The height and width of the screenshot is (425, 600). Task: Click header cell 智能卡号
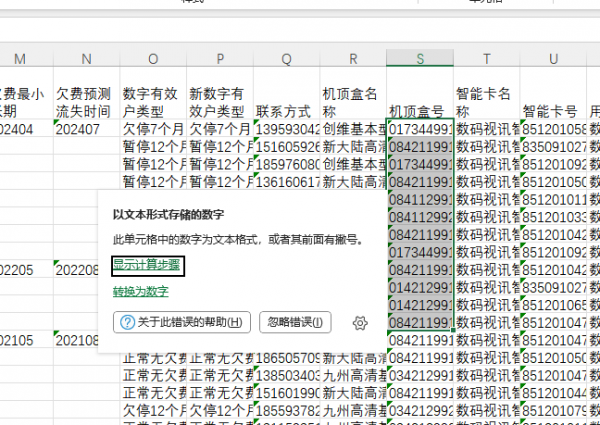553,93
